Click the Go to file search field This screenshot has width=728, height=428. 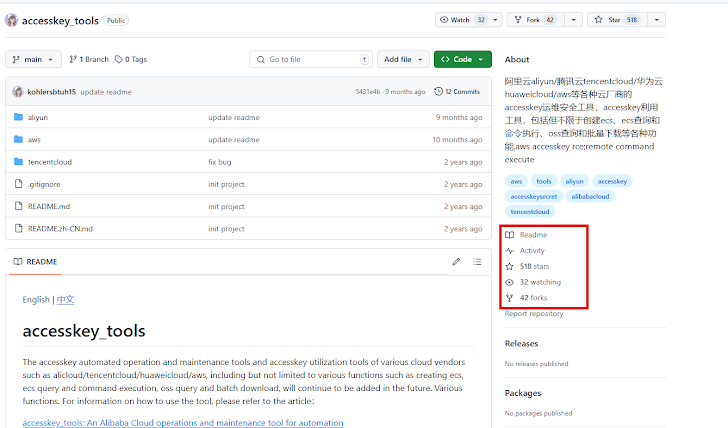[x=312, y=59]
